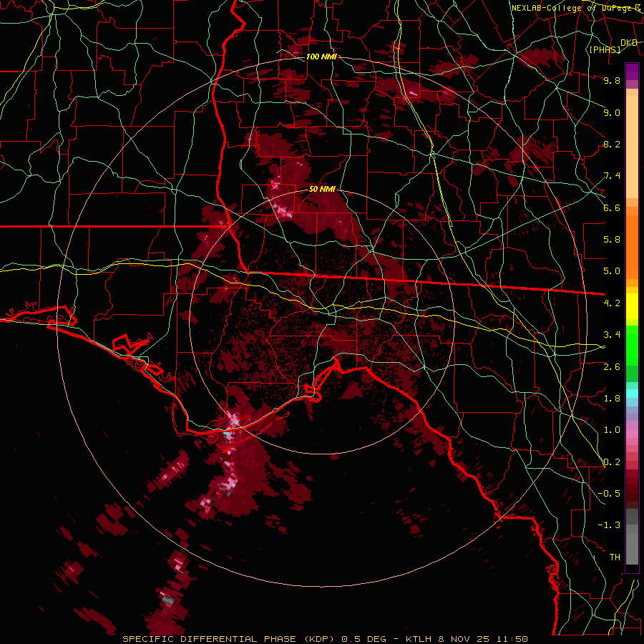The width and height of the screenshot is (644, 644).
Task: Select the 5.0 legend value
Action: point(612,271)
